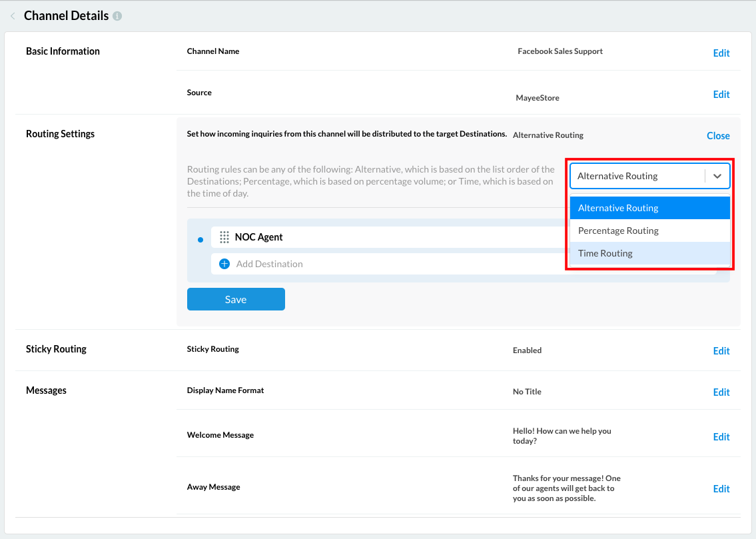Click the back arrow beside Channel Details

pyautogui.click(x=13, y=16)
